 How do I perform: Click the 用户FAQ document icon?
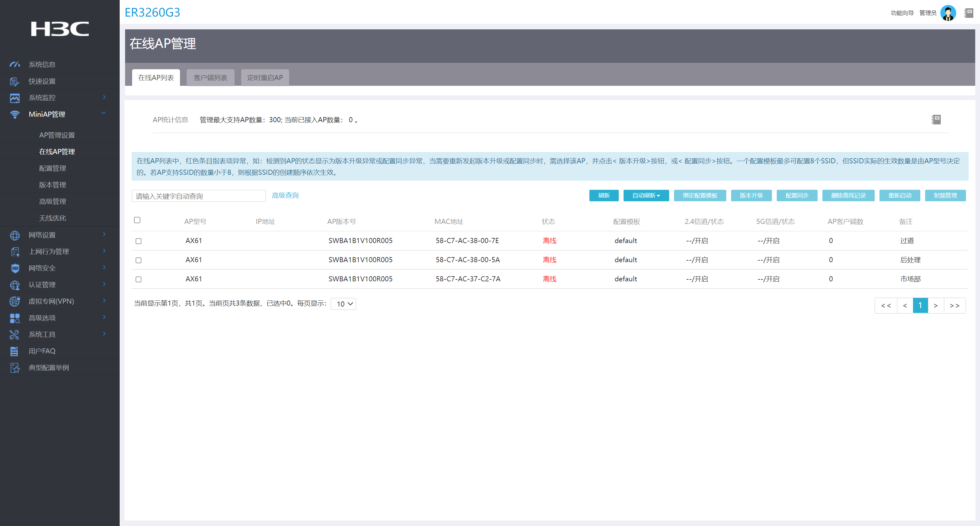point(14,351)
